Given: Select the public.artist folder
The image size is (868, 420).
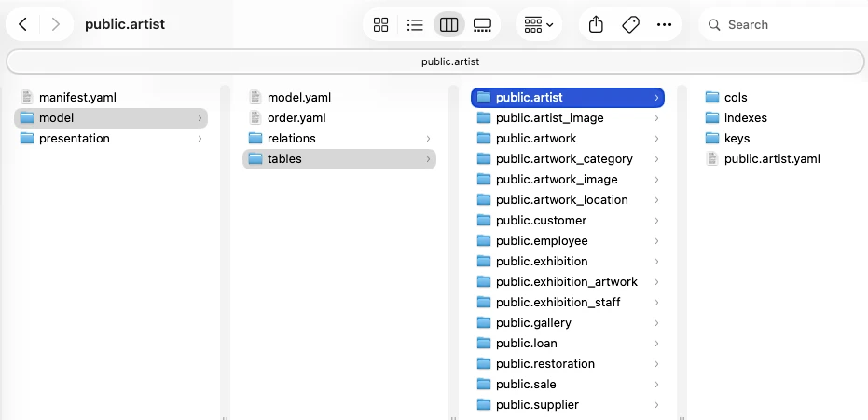Looking at the screenshot, I should (x=568, y=97).
